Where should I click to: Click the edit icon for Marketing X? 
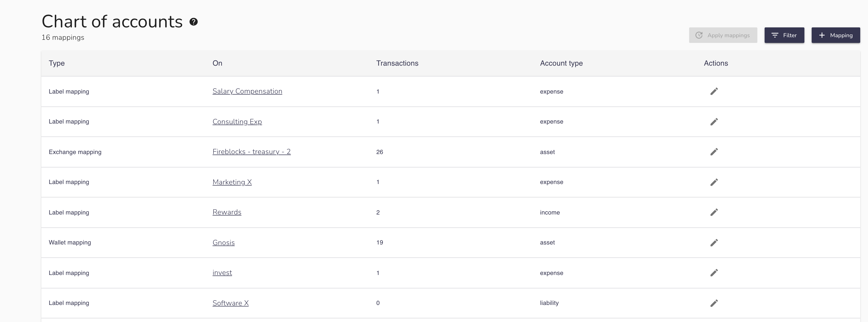(x=713, y=181)
